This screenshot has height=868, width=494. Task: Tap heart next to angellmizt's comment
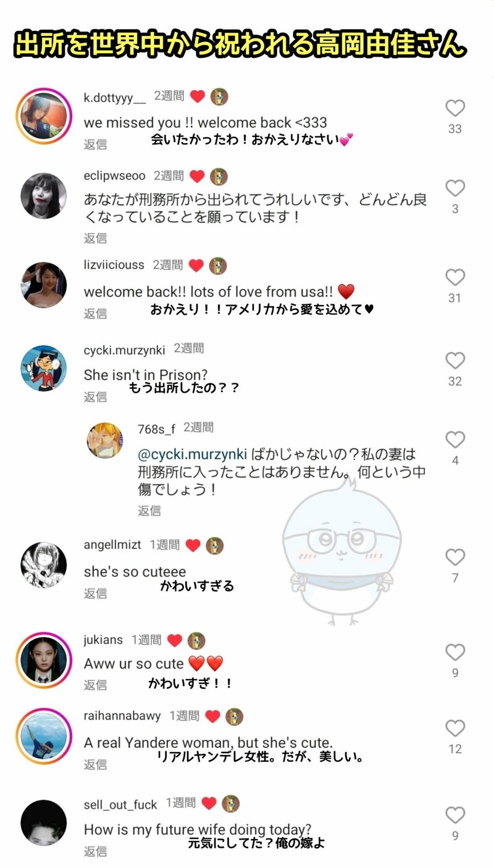tap(455, 557)
